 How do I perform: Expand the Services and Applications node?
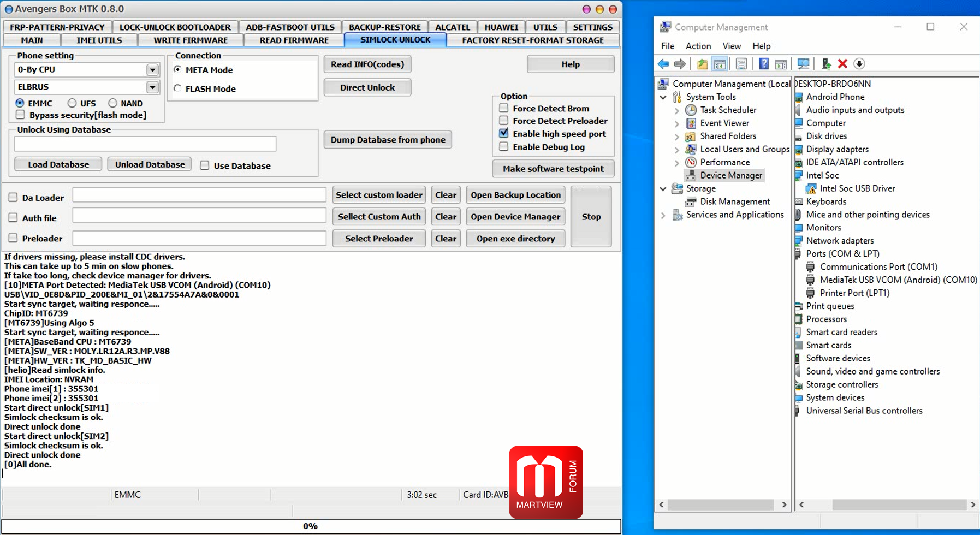[663, 215]
